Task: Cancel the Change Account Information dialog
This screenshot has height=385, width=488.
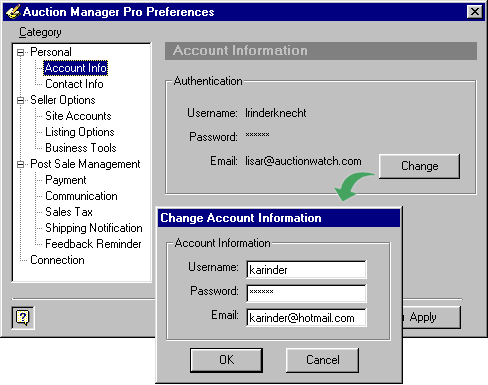Action: (x=322, y=360)
